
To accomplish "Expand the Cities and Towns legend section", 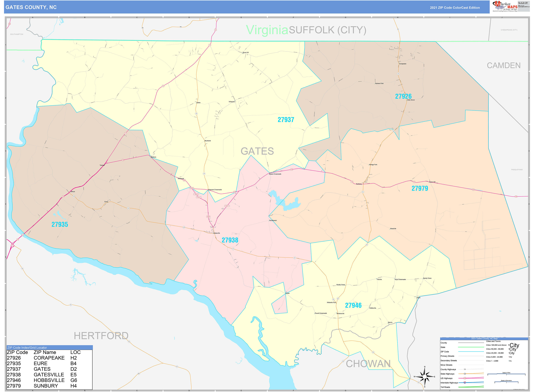I will pos(493,341).
